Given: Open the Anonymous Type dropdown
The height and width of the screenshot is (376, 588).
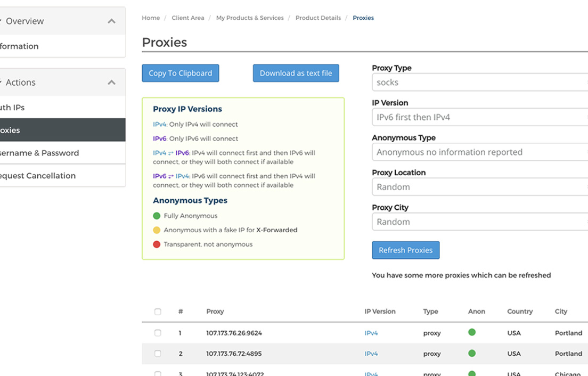Looking at the screenshot, I should (479, 152).
